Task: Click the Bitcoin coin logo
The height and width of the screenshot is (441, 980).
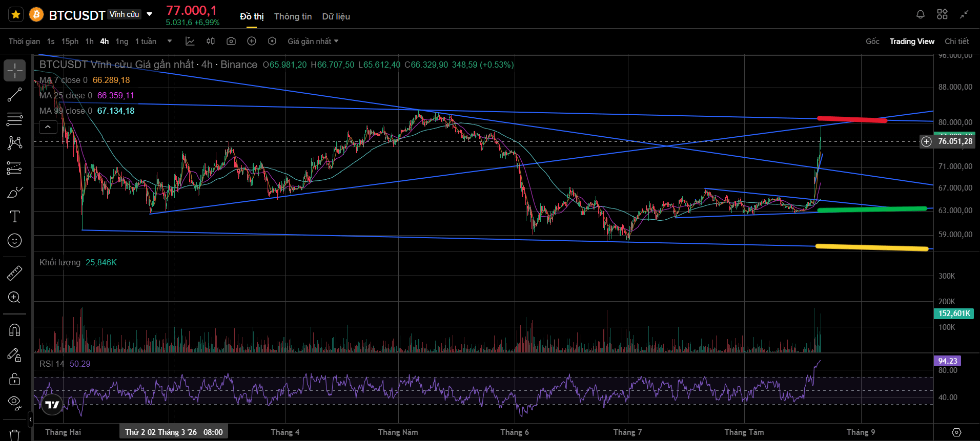Action: 36,15
